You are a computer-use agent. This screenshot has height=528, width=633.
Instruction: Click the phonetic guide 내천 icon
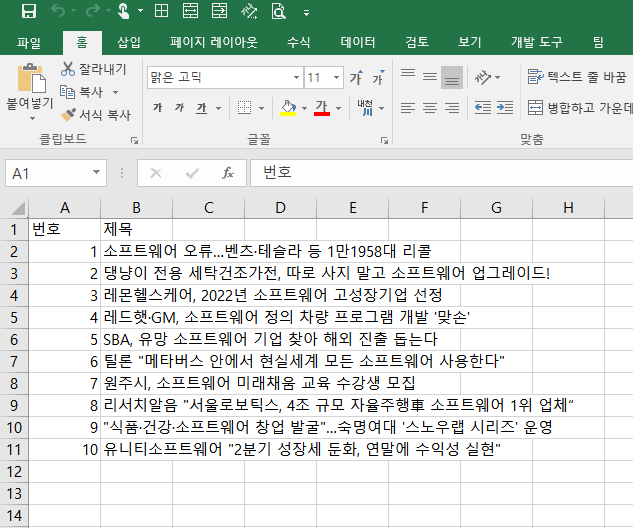365,108
